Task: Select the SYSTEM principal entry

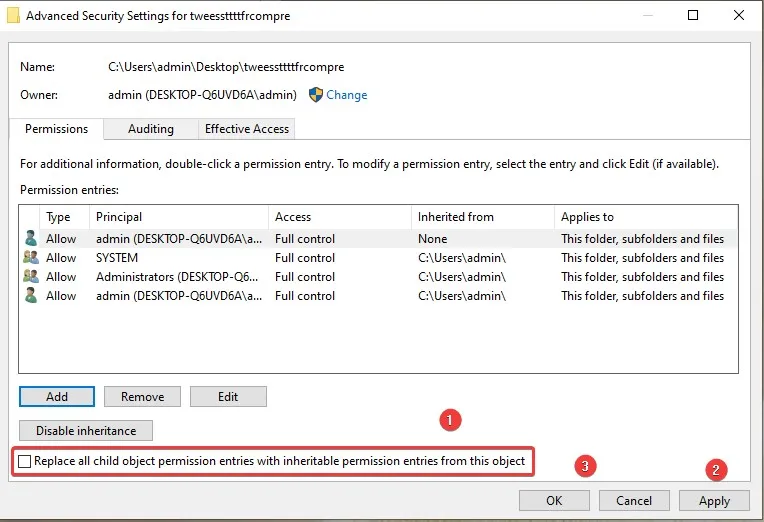Action: (x=117, y=258)
